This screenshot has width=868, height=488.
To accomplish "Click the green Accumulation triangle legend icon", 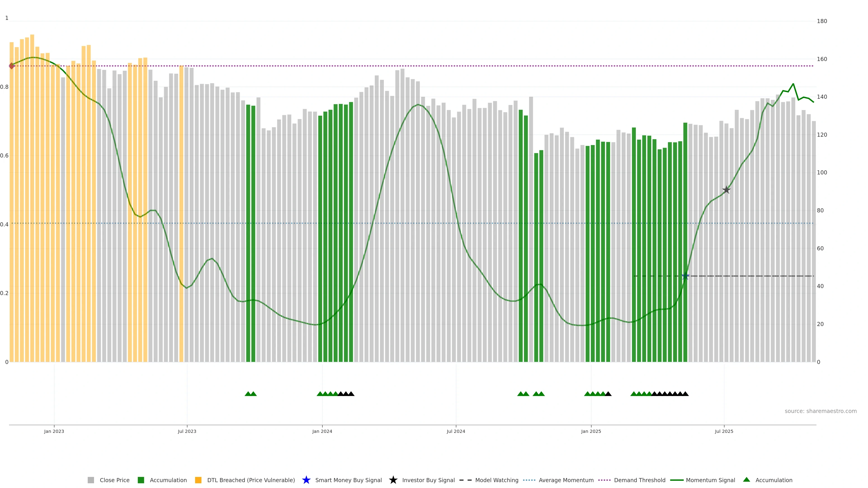I will click(x=746, y=480).
